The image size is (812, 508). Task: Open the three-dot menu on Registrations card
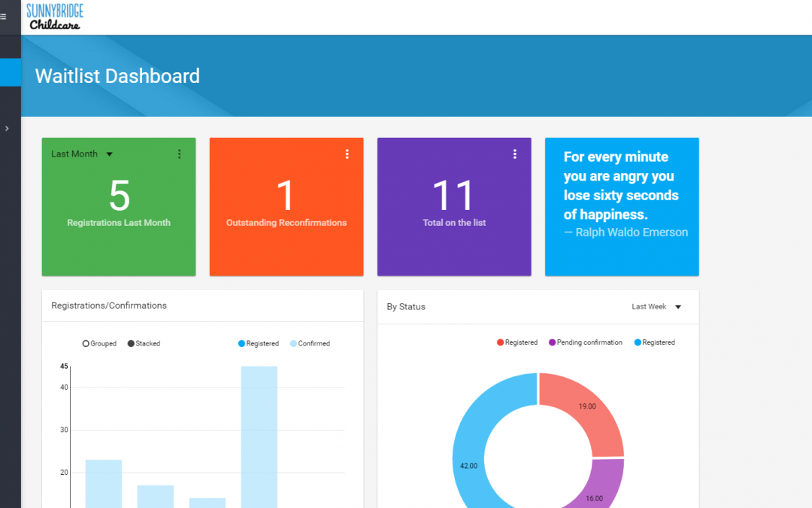179,154
